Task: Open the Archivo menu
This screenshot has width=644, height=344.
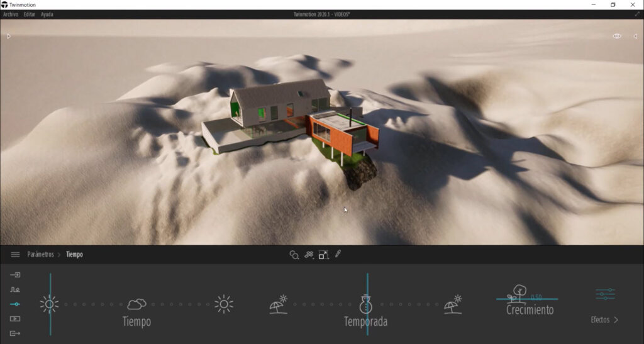Action: tap(11, 14)
